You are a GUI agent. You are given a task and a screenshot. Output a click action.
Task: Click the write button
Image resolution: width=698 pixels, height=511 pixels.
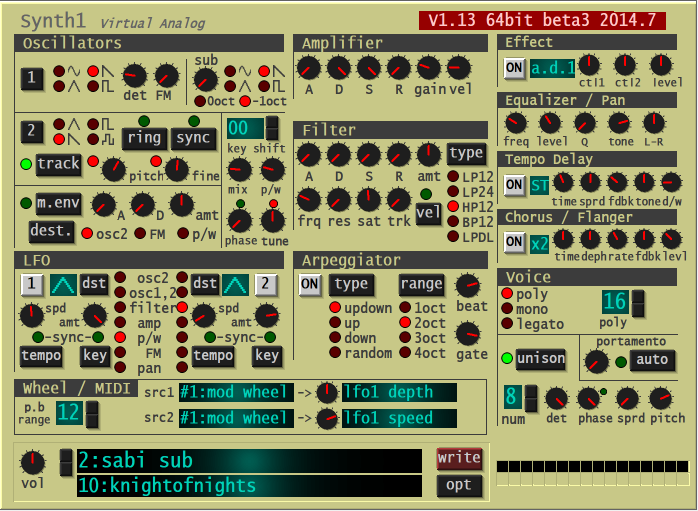coord(459,458)
